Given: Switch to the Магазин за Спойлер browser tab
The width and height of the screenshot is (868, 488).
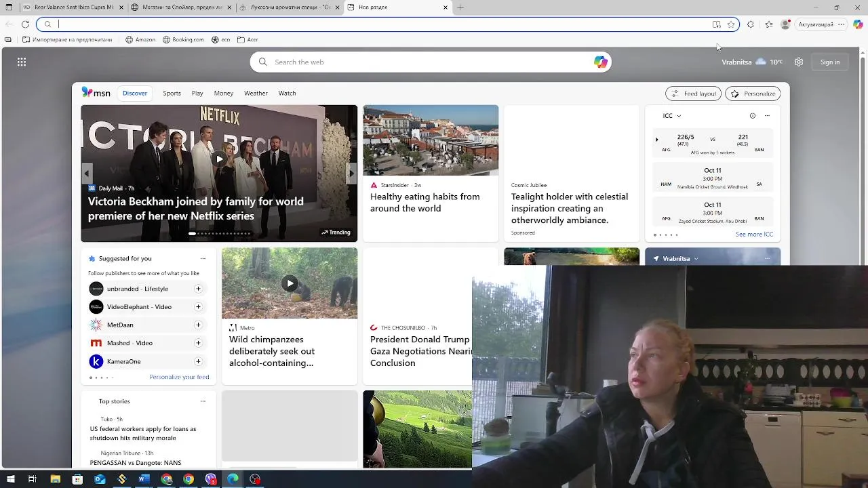Looking at the screenshot, I should pos(180,7).
